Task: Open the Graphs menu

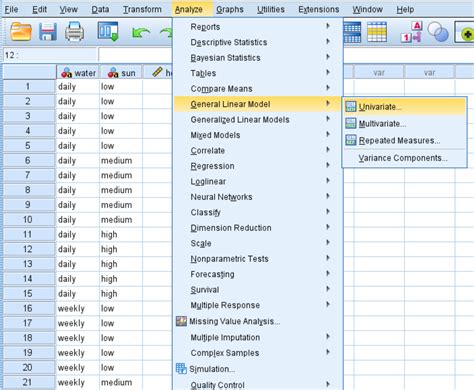Action: point(230,9)
